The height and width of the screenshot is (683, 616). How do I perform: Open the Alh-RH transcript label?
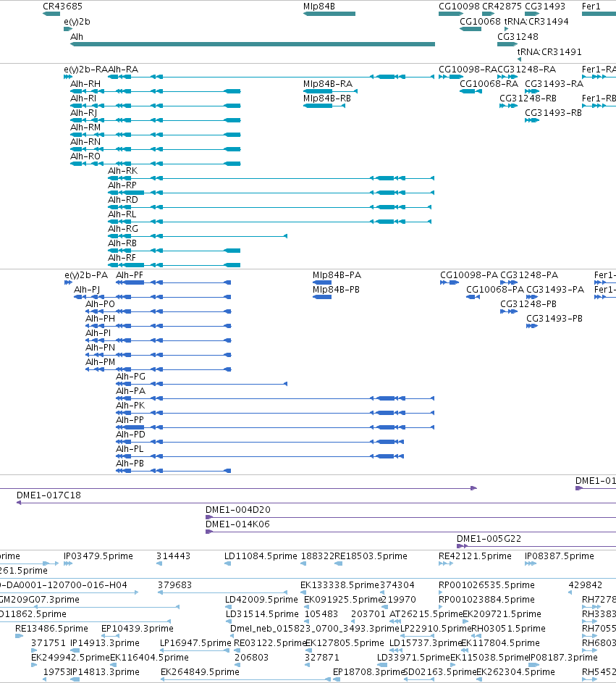click(x=85, y=84)
